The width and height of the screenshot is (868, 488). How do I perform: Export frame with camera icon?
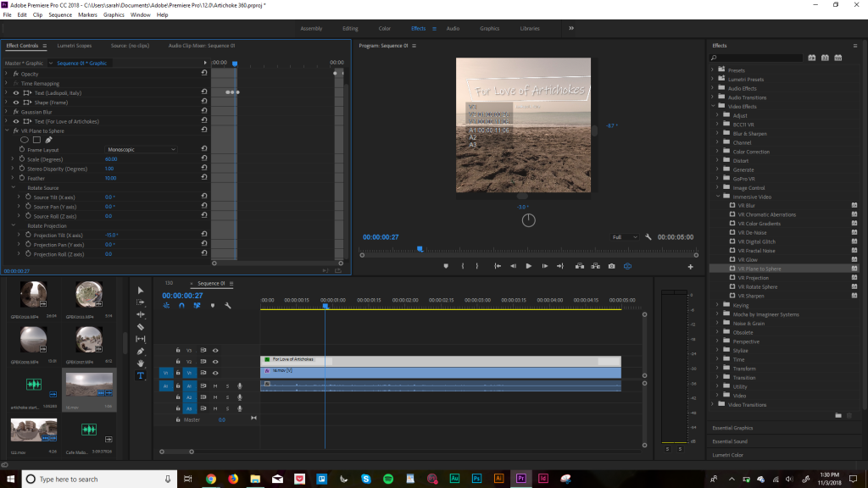[x=612, y=266]
